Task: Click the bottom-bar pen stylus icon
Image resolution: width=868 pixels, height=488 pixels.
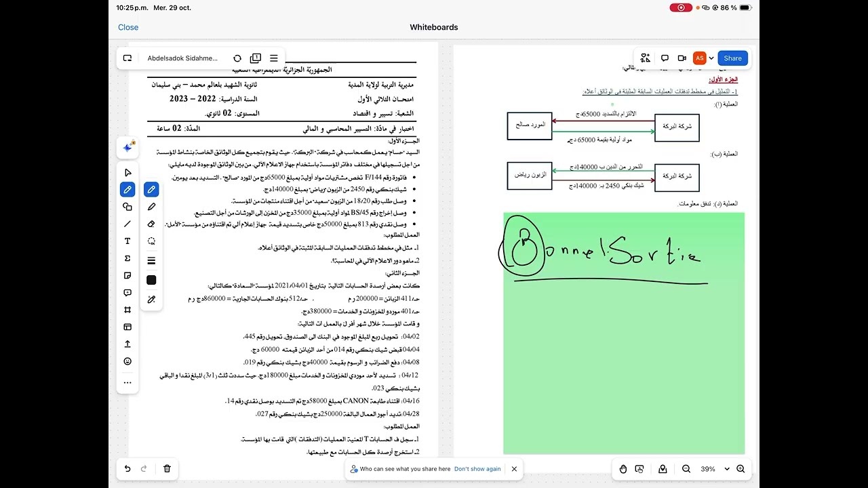Action: point(663,469)
